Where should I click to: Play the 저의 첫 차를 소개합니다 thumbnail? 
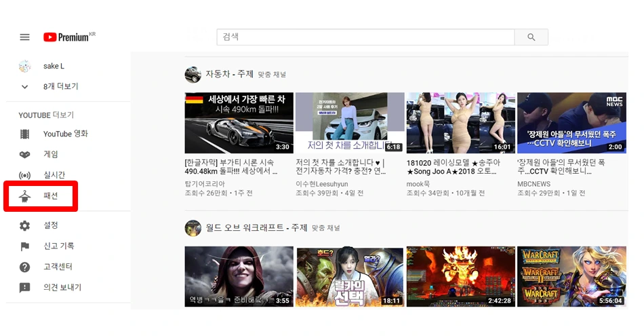[350, 123]
